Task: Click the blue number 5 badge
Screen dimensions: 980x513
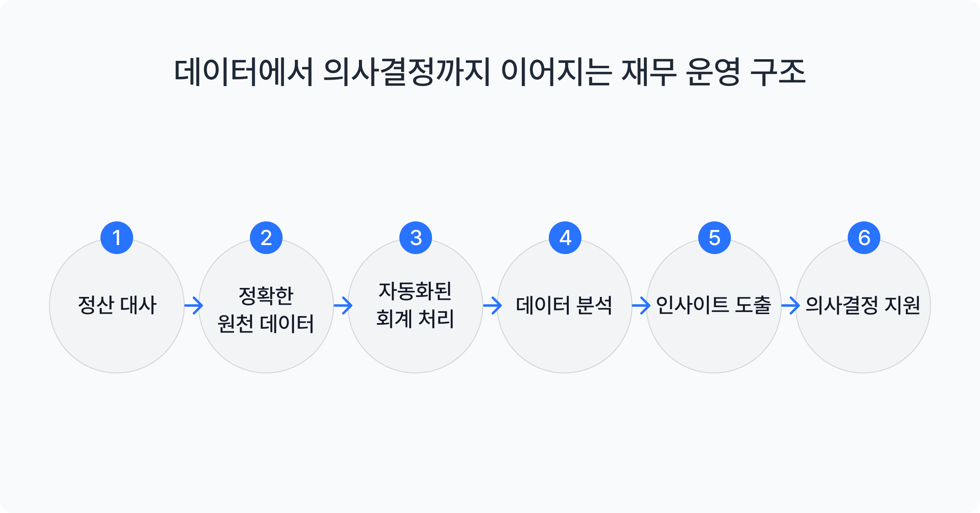Action: pyautogui.click(x=715, y=238)
